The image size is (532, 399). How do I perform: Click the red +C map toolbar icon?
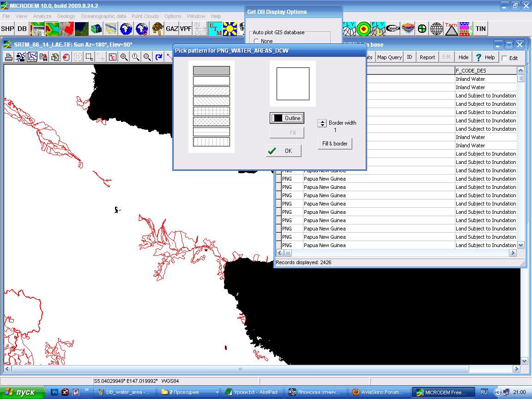point(112,57)
